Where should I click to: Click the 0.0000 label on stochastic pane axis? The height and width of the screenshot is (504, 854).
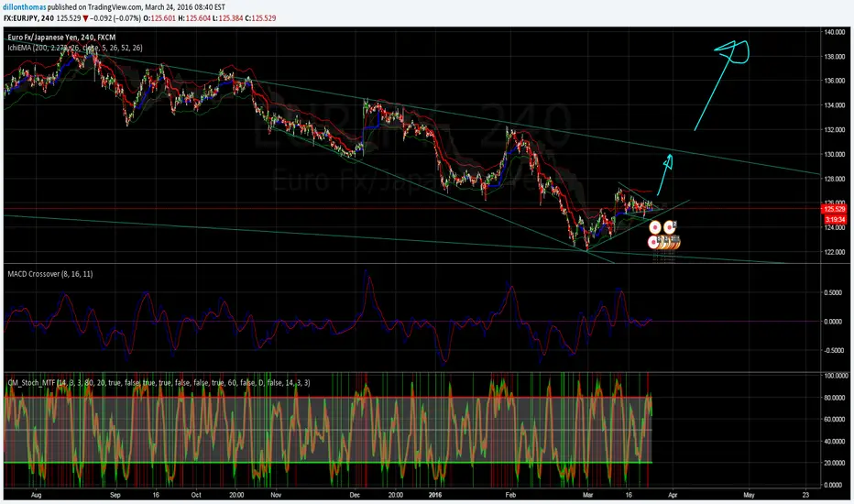click(x=835, y=485)
